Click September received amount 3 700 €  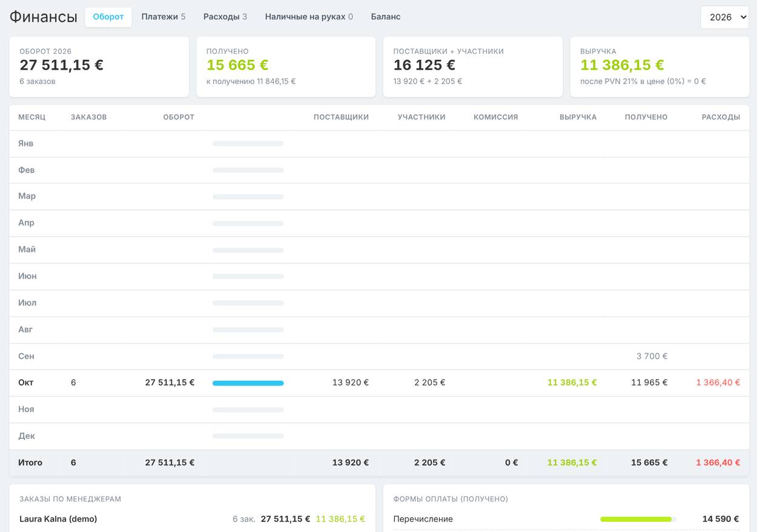coord(652,356)
